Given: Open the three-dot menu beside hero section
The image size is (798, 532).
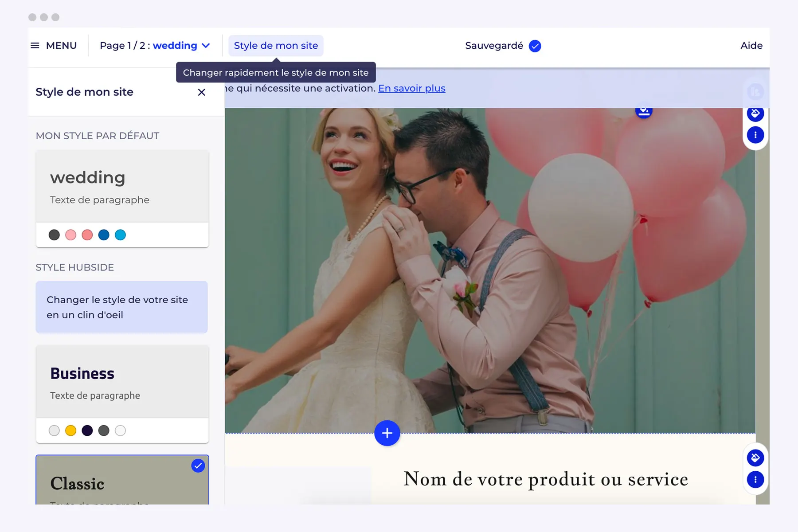Looking at the screenshot, I should click(755, 135).
